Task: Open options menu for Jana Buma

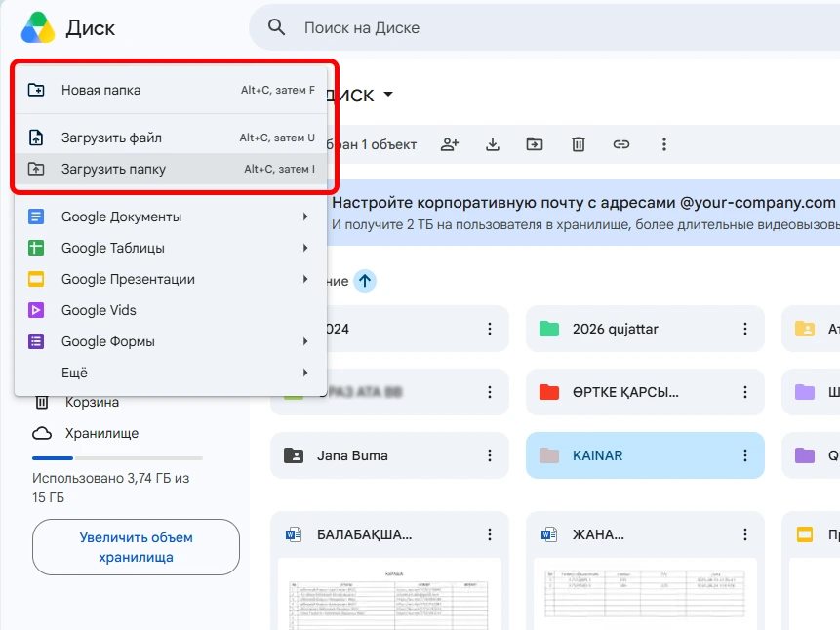Action: (x=490, y=455)
